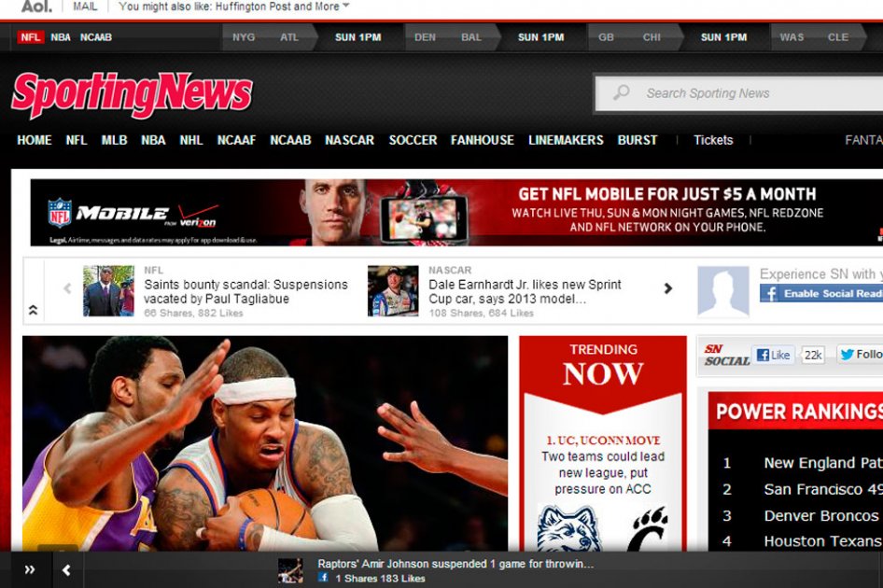
Task: Open the AOL MAIL link
Action: pos(85,7)
